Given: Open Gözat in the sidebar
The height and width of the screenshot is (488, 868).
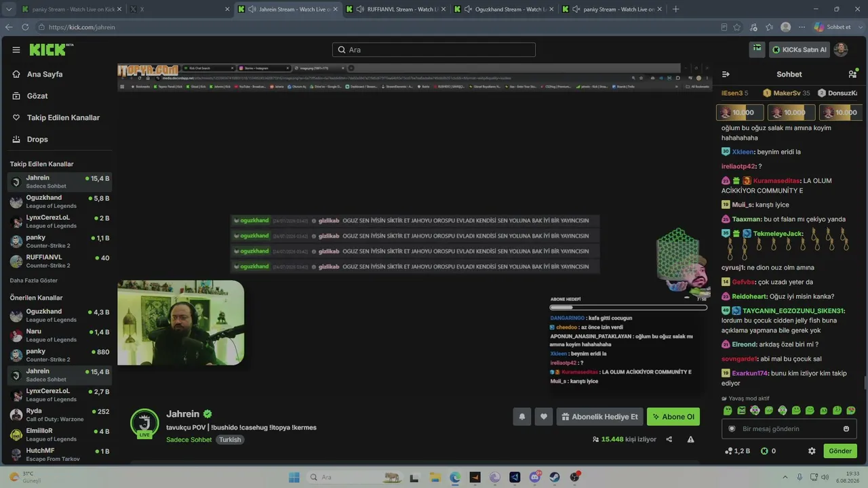Looking at the screenshot, I should tap(37, 96).
